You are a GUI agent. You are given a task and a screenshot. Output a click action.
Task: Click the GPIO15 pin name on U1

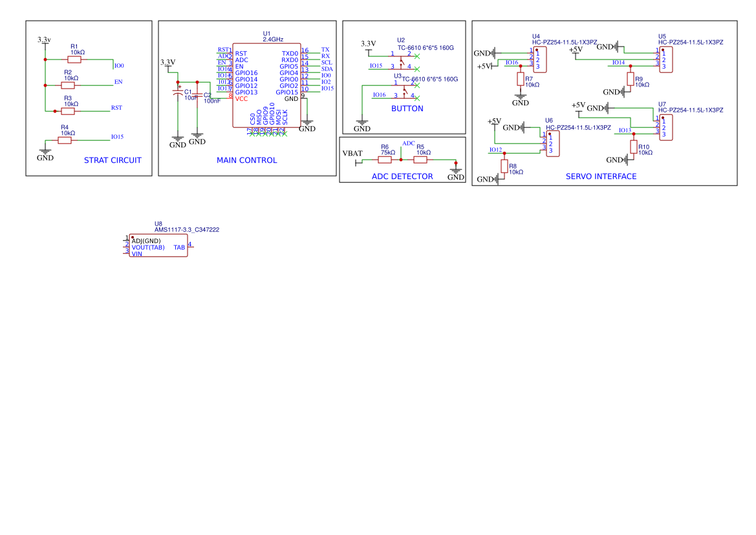(x=287, y=92)
